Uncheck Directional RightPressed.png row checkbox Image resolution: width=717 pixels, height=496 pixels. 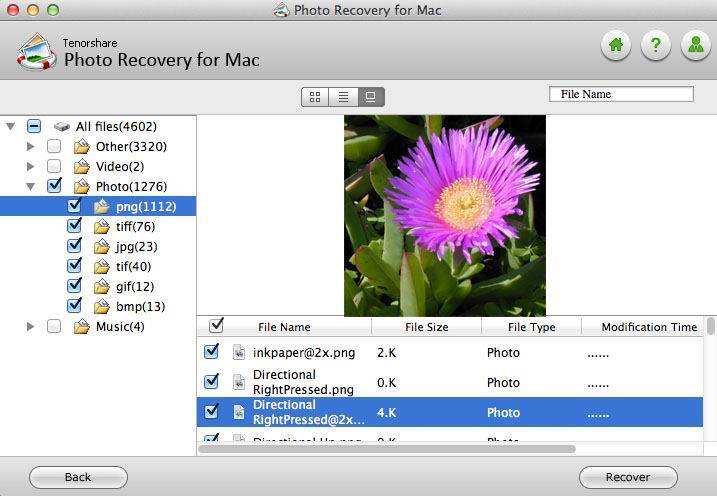pos(211,381)
